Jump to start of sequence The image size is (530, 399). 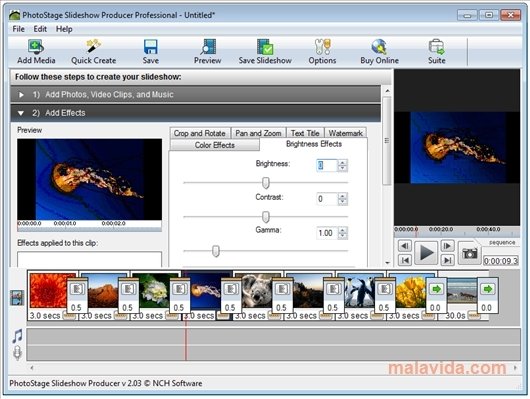point(405,260)
